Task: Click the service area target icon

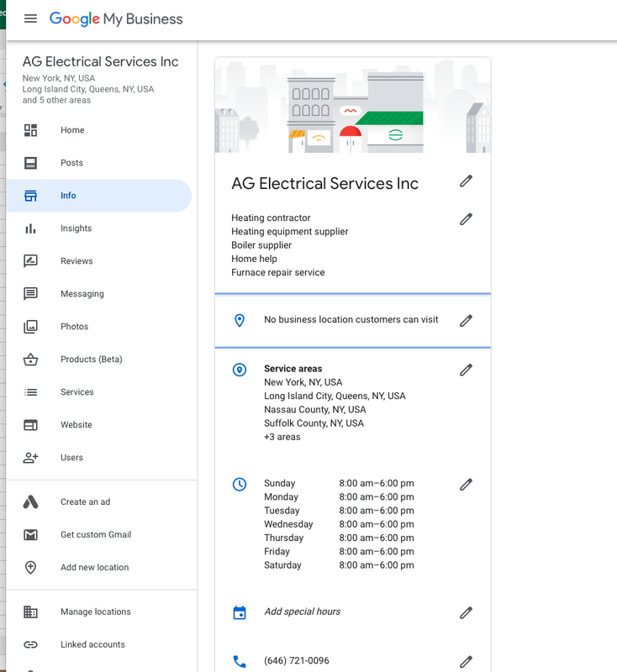Action: [x=240, y=370]
